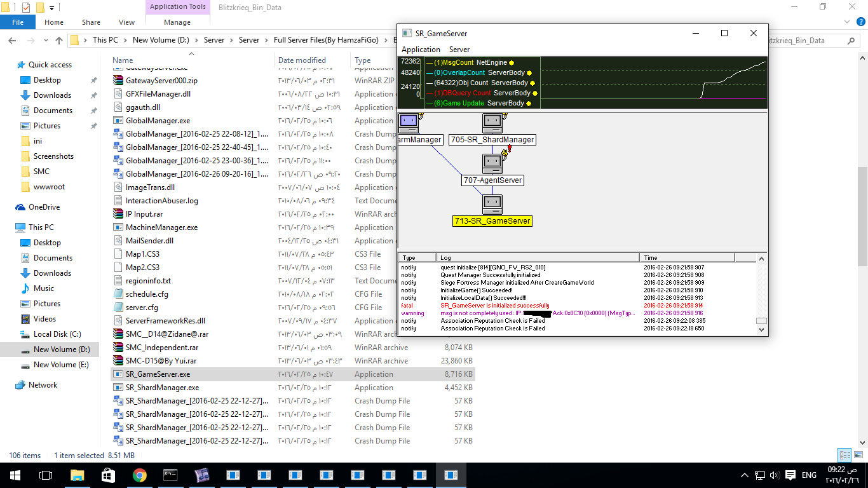This screenshot has width=868, height=488.
Task: Open the Task View taskbar button
Action: pos(46,475)
